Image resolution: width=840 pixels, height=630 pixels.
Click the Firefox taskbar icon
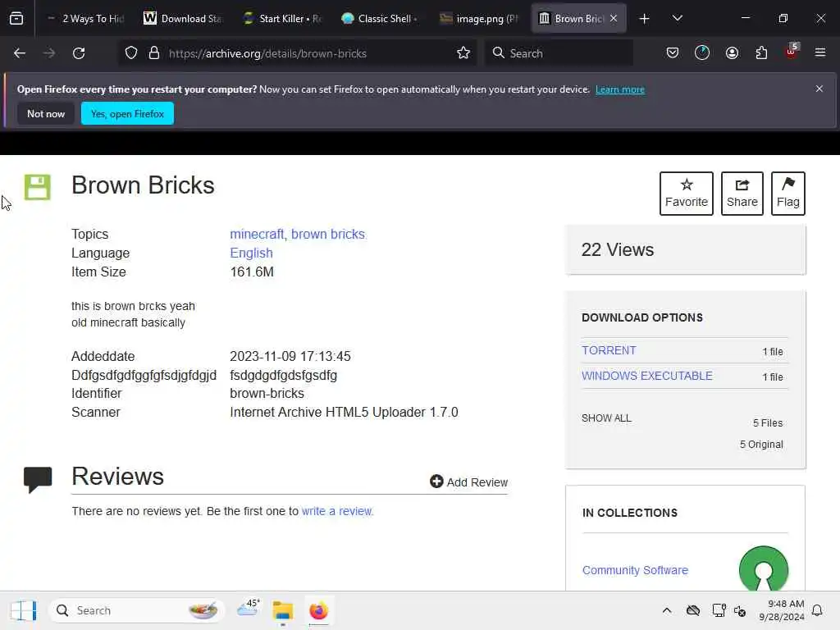[319, 610]
